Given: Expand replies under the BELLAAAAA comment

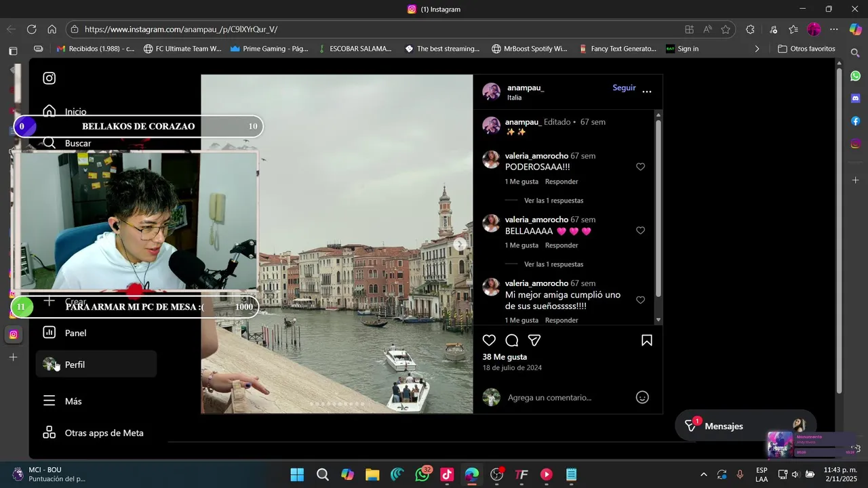Looking at the screenshot, I should (553, 264).
